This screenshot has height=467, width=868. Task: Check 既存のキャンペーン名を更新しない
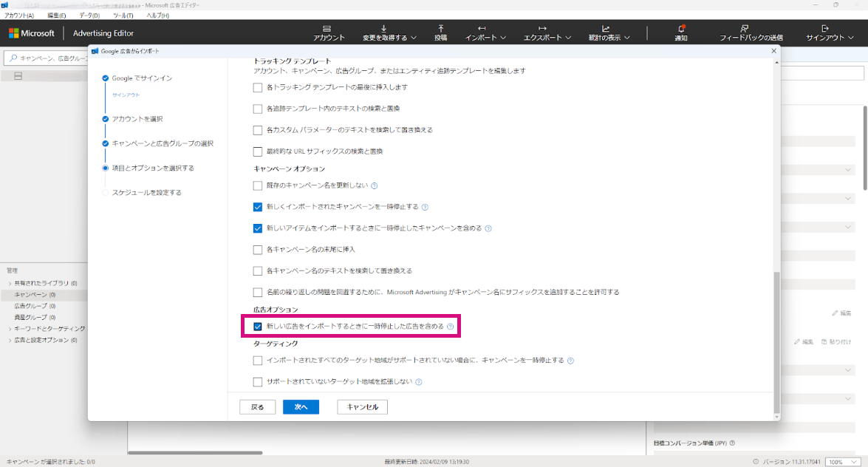pos(257,185)
